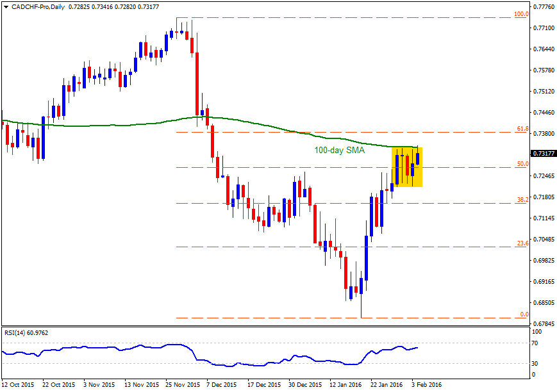Select the 50.0 Fibonacci level label

(522, 164)
